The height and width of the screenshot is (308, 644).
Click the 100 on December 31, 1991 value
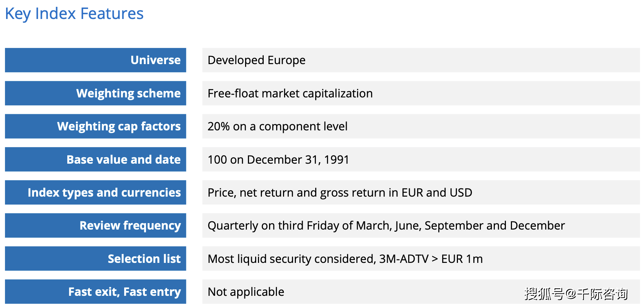[x=278, y=159]
